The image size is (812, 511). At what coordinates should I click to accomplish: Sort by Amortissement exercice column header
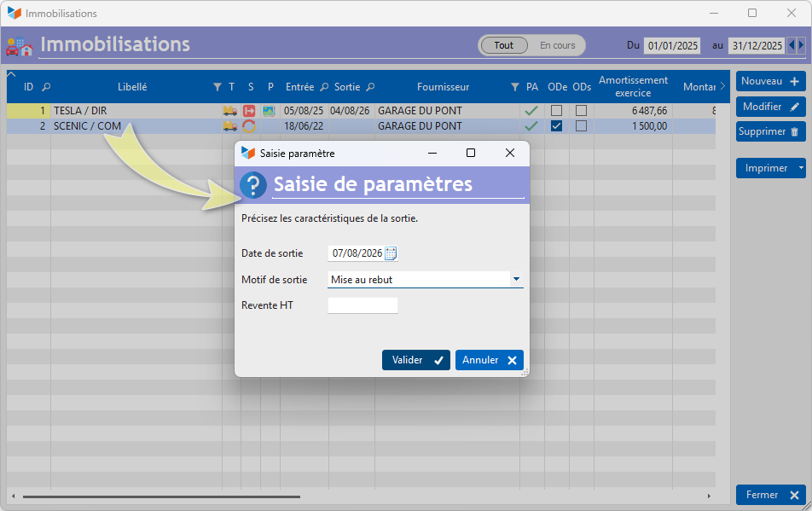click(x=633, y=86)
